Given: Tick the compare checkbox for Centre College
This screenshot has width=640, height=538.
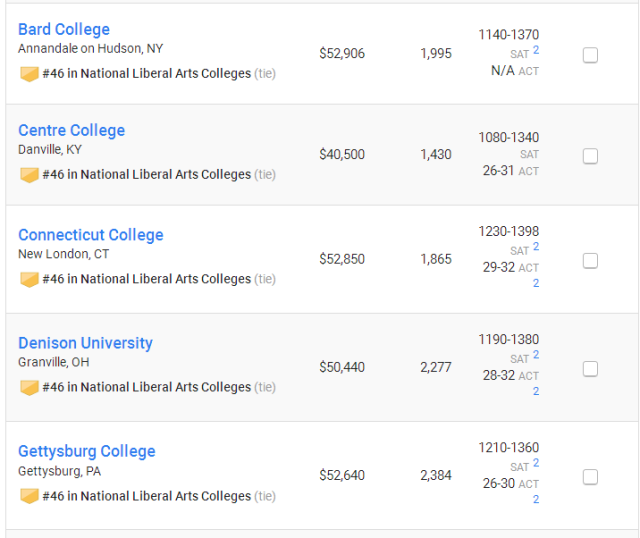Looking at the screenshot, I should pyautogui.click(x=590, y=156).
